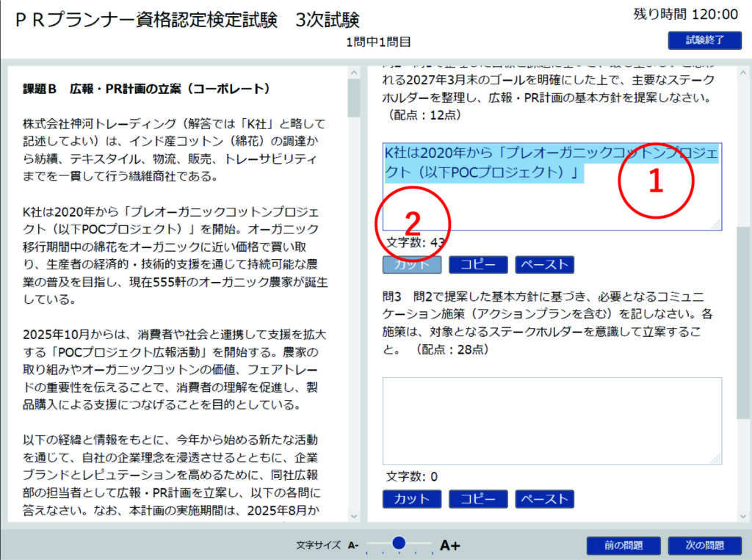
Task: Increase font size with the A+ icon
Action: (449, 545)
